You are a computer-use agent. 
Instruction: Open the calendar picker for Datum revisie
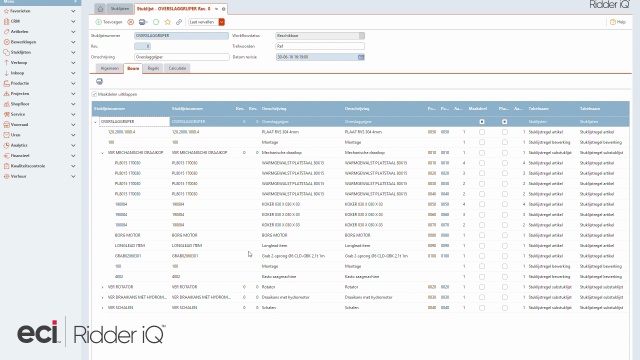click(361, 57)
